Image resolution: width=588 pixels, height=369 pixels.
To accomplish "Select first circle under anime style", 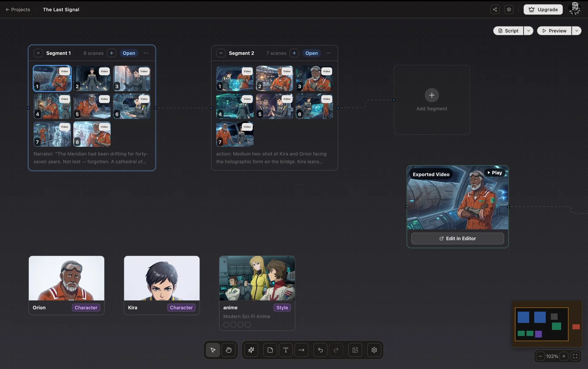I will coord(226,325).
